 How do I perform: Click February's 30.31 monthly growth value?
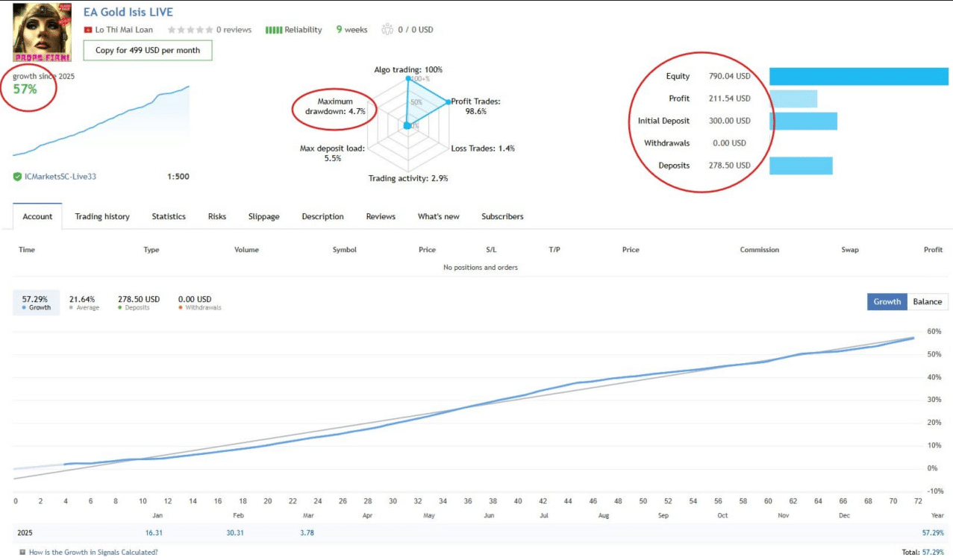tap(234, 533)
